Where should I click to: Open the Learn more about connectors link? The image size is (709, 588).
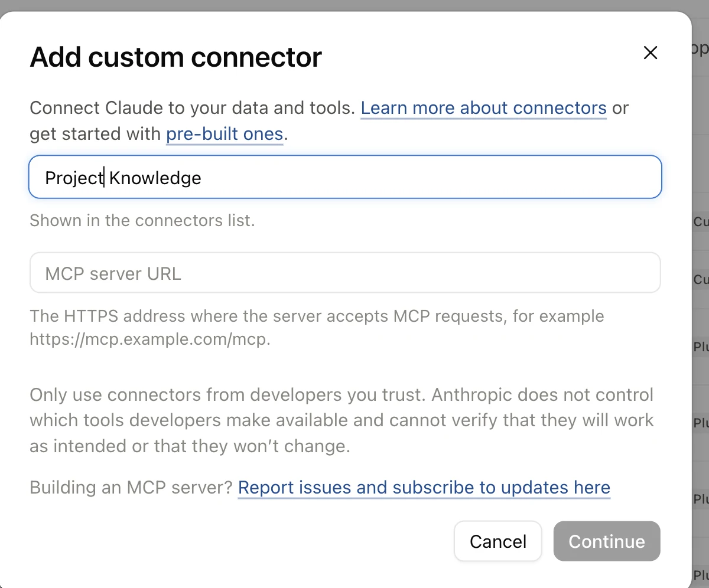pos(483,108)
